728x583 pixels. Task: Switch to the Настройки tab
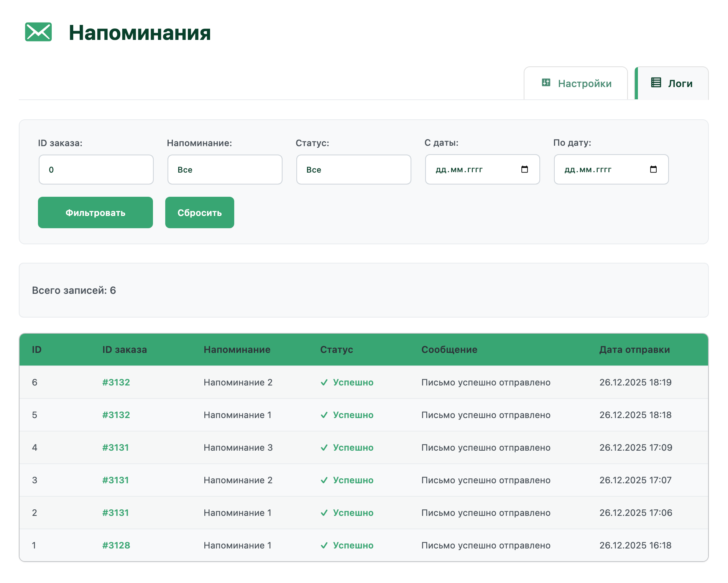(576, 84)
